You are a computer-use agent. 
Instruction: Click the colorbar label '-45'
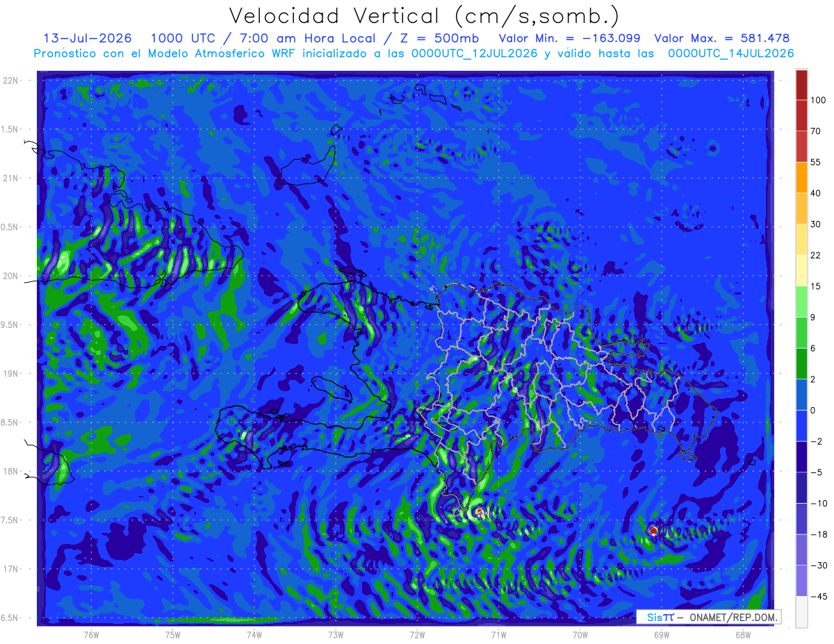[x=818, y=596]
